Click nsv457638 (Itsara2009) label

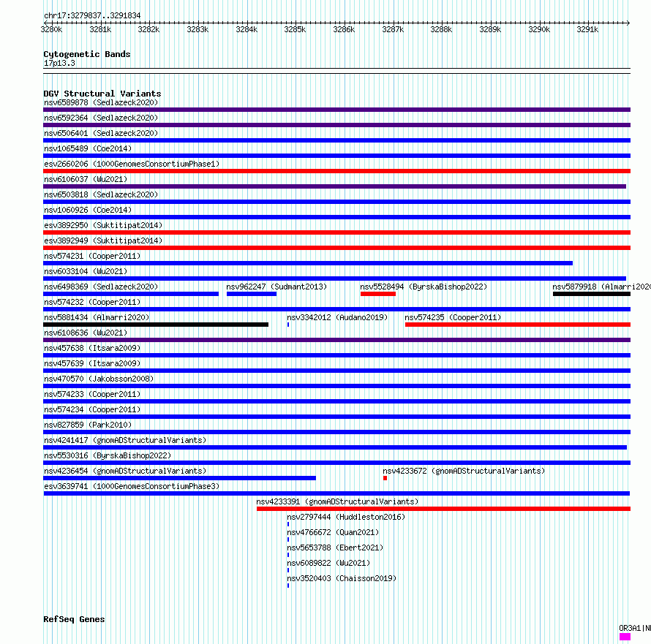[x=92, y=348]
